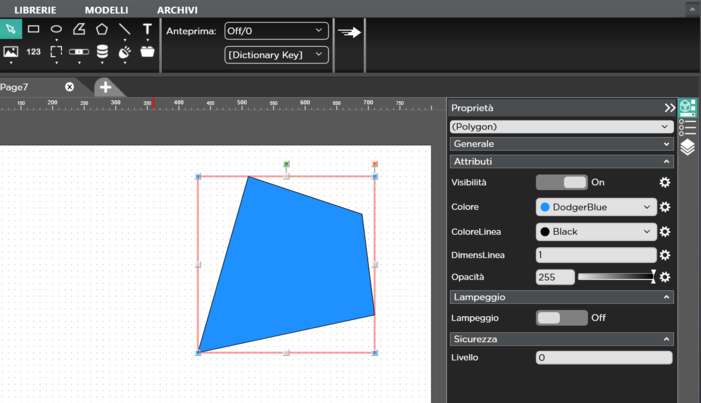
Task: Select the text tool
Action: 148,29
